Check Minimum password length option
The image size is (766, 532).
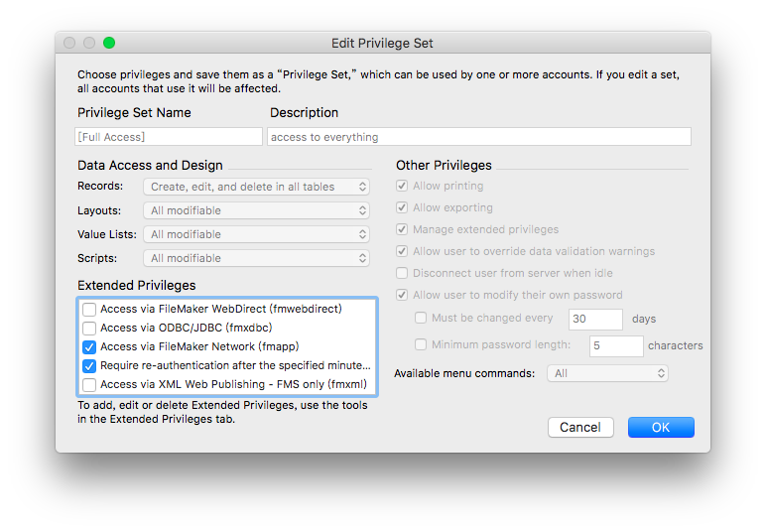pyautogui.click(x=420, y=344)
